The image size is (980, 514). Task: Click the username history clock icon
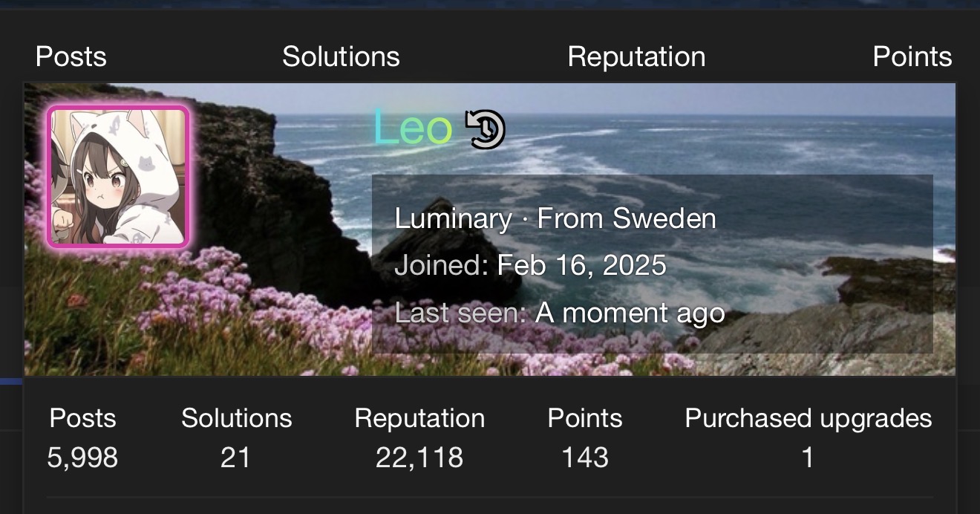tap(486, 129)
